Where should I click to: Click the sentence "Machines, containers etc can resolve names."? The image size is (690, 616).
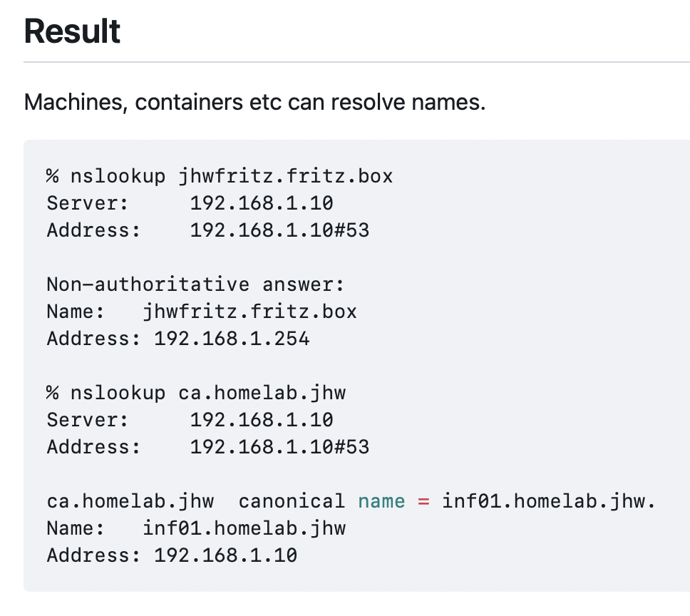[x=254, y=103]
